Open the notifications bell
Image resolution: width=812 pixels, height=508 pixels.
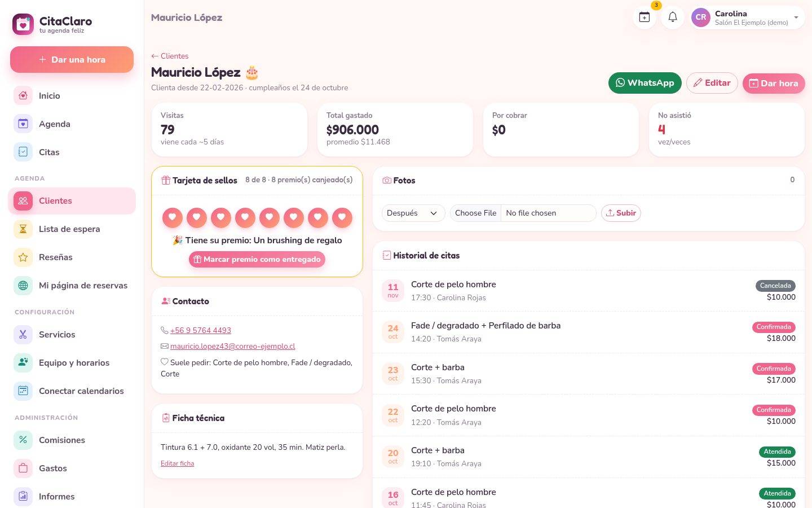pyautogui.click(x=673, y=17)
